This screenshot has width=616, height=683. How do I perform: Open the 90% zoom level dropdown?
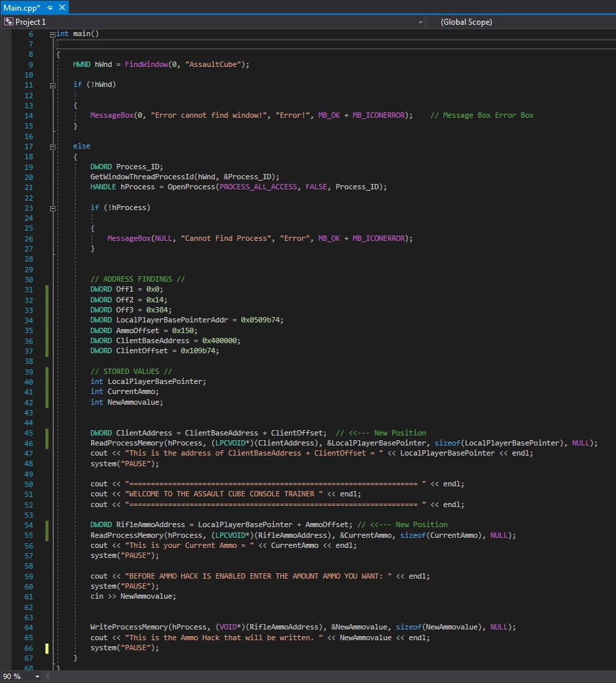click(x=27, y=677)
